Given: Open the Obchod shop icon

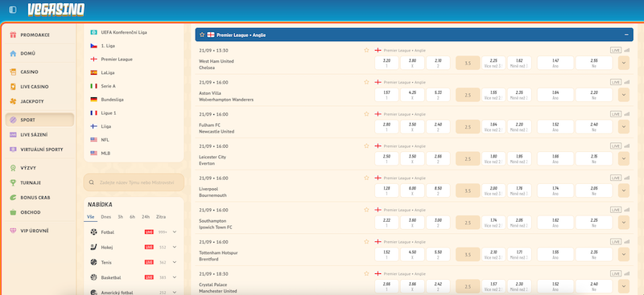Looking at the screenshot, I should pos(13,212).
